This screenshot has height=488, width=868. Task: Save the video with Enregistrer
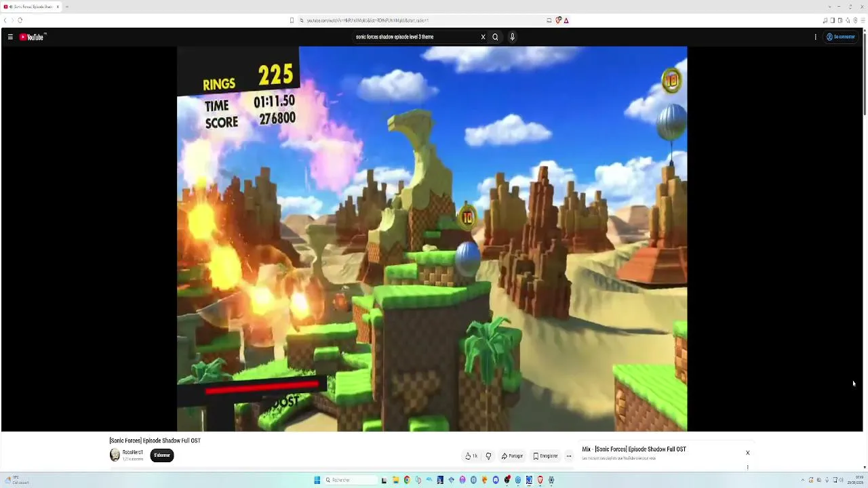tap(545, 456)
